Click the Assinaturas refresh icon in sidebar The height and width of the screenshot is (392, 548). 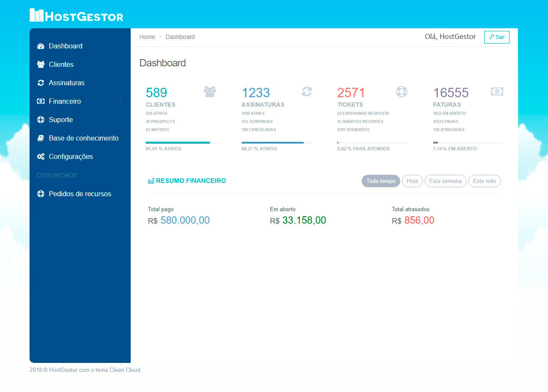[41, 83]
